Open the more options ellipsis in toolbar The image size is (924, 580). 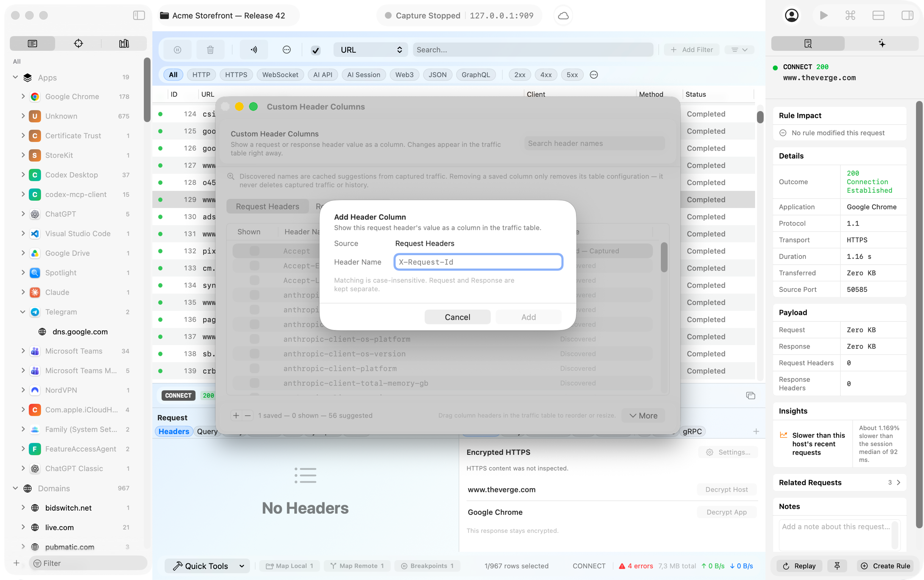(x=287, y=50)
